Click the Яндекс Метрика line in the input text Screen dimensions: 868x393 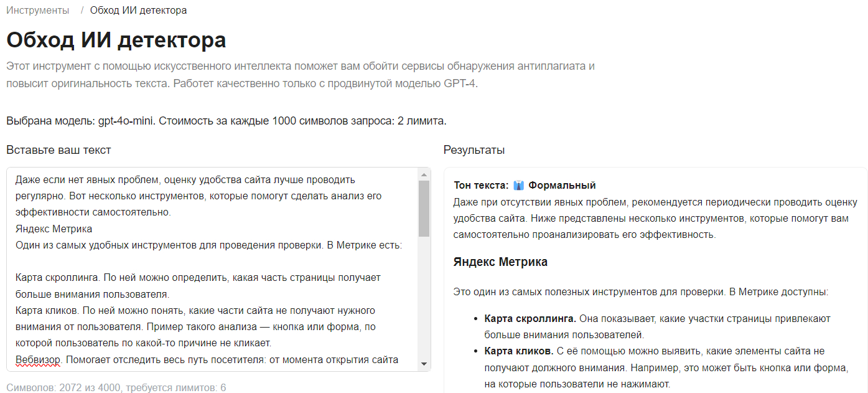pyautogui.click(x=54, y=229)
